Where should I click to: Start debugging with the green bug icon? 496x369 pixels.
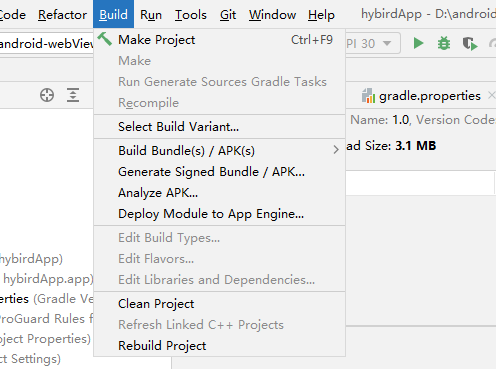(x=444, y=43)
